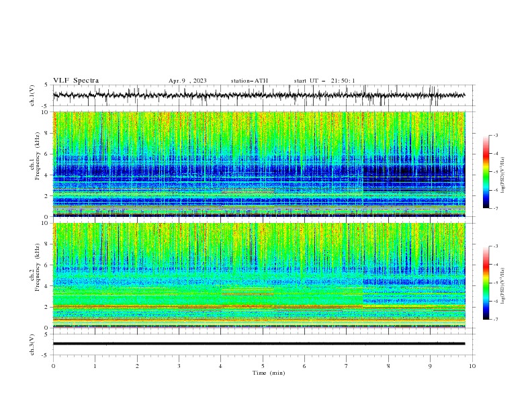
Task: Click time axis tick label "6"
Action: (304, 366)
